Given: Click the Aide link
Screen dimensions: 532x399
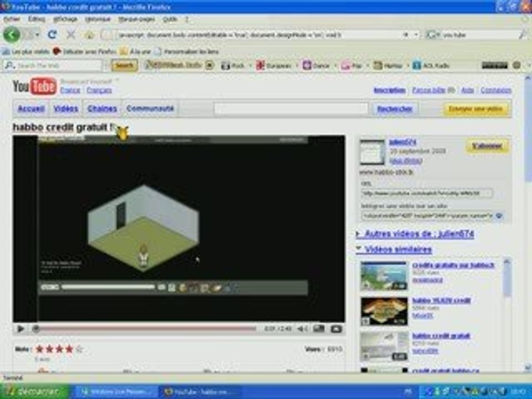Looking at the screenshot, I should click(467, 90).
